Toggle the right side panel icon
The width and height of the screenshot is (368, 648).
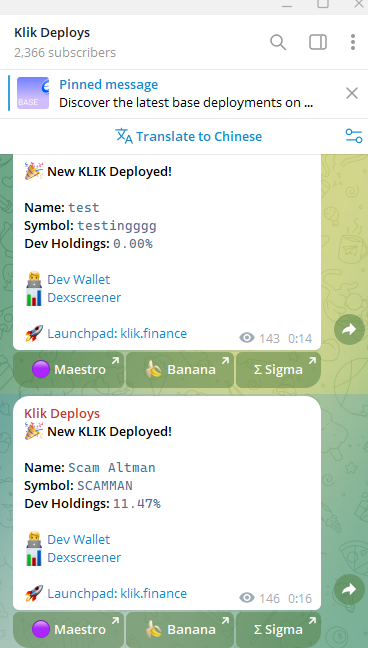pos(318,42)
